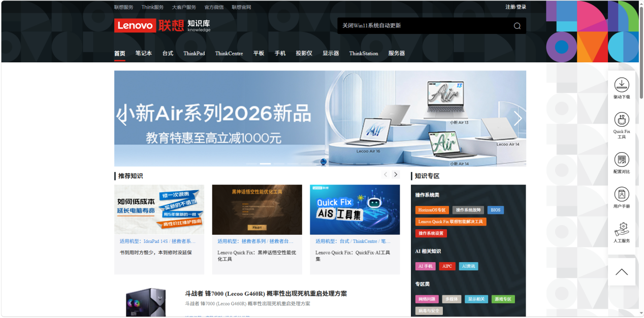
Task: Click the 黑神话悟空性能优化工具 article title
Action: (257, 256)
